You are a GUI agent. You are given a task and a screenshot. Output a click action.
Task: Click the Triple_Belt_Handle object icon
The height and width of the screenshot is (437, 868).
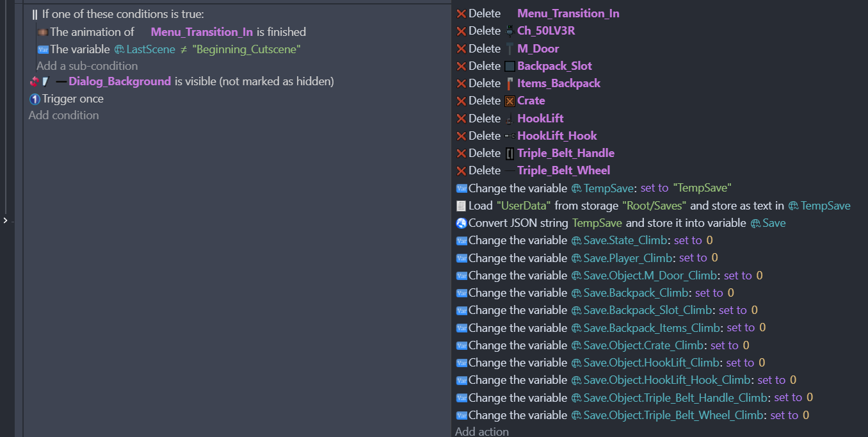pyautogui.click(x=510, y=153)
